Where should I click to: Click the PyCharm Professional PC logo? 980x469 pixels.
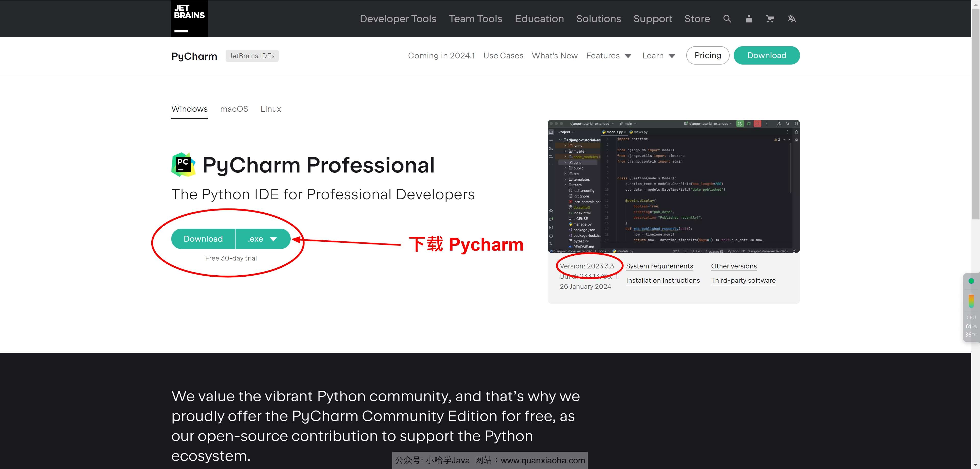tap(183, 164)
